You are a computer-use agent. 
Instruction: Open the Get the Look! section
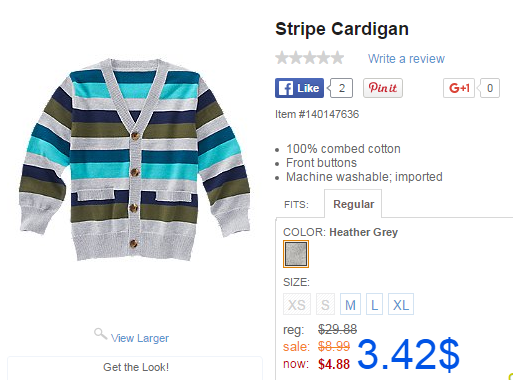click(x=135, y=367)
